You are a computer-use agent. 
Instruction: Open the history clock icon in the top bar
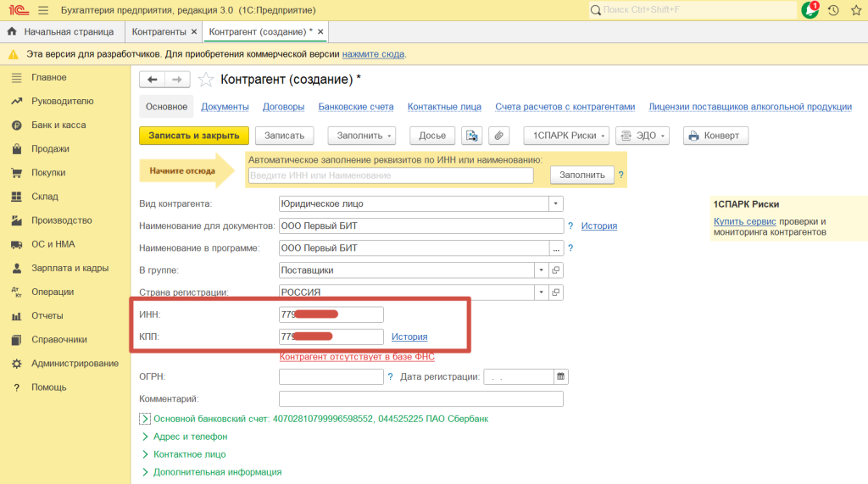coord(833,10)
